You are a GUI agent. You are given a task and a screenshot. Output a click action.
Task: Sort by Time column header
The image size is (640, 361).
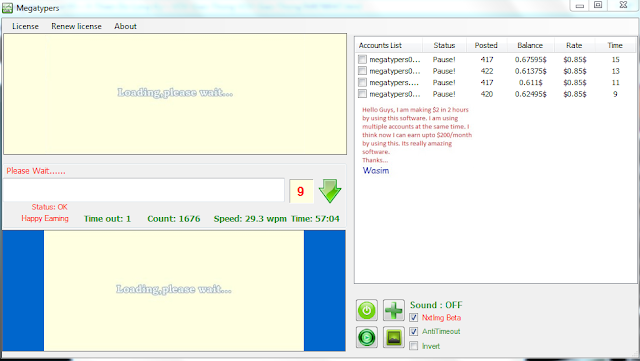pyautogui.click(x=615, y=45)
